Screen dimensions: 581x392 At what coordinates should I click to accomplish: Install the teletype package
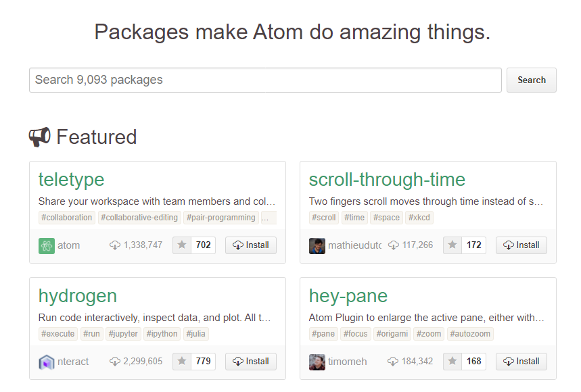click(251, 245)
